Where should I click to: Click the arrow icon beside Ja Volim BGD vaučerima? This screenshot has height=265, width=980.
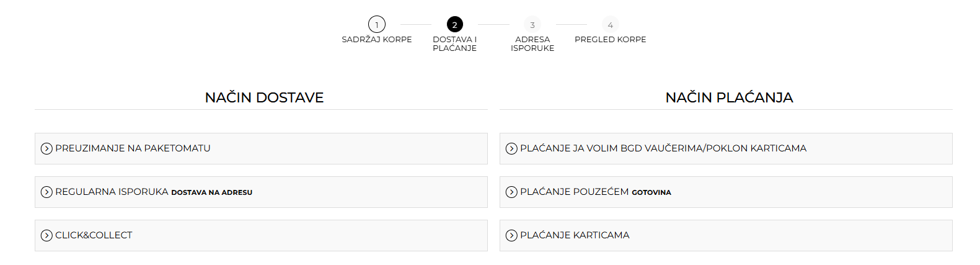[x=511, y=148]
